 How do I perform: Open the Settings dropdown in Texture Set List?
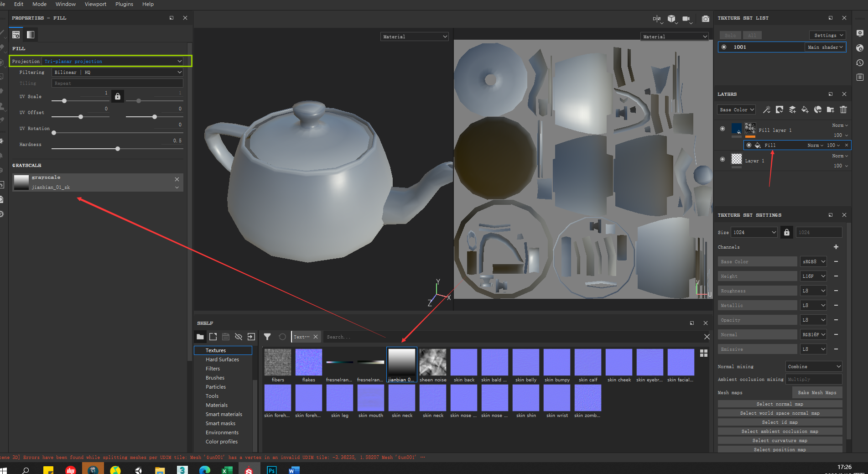click(x=828, y=35)
